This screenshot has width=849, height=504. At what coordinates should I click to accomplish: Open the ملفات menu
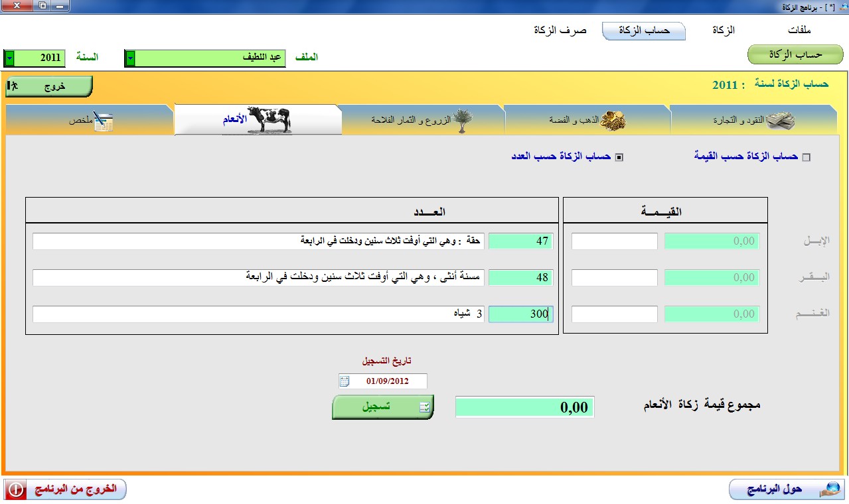pos(800,31)
